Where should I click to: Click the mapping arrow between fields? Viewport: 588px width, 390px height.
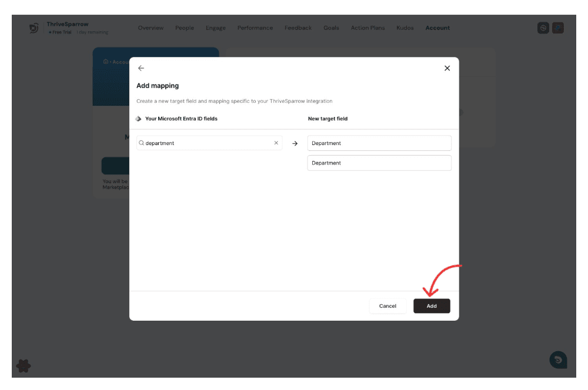tap(295, 143)
